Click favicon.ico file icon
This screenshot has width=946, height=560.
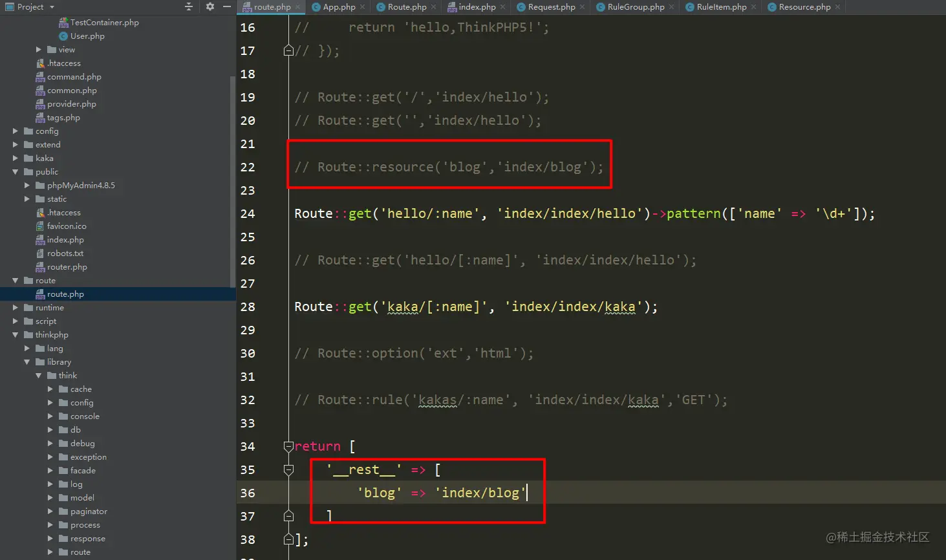pyautogui.click(x=40, y=226)
